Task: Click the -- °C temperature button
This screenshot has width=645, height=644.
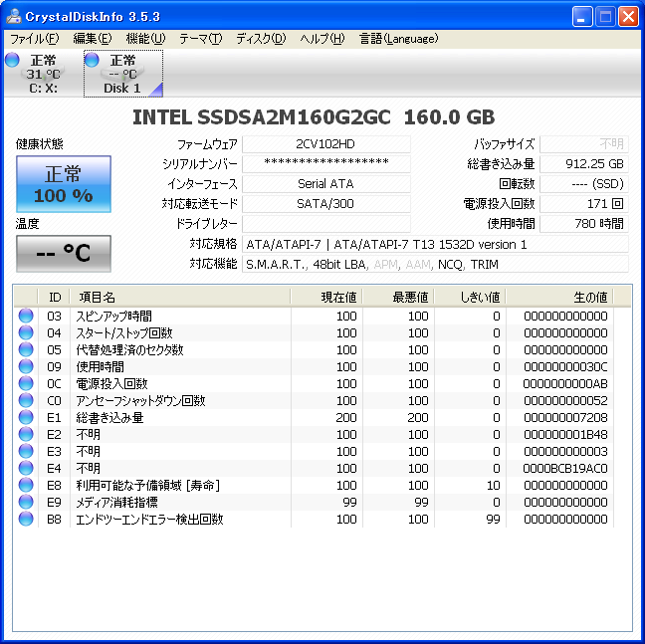Action: [64, 254]
